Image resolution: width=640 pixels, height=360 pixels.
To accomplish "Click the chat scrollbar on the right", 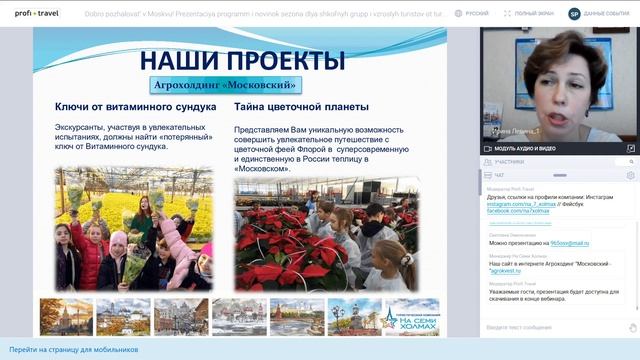I will (637, 265).
